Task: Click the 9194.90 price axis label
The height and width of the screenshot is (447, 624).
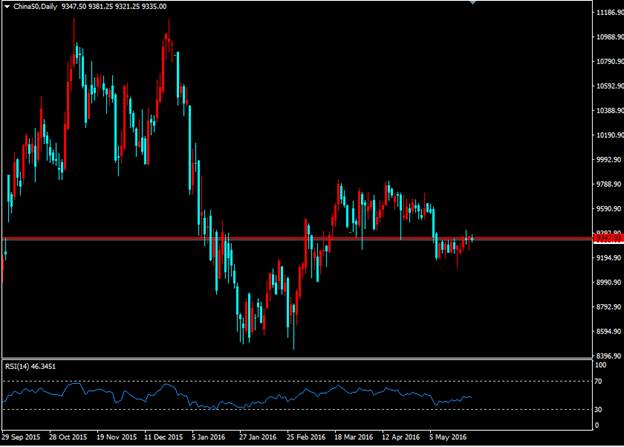Action: 609,258
